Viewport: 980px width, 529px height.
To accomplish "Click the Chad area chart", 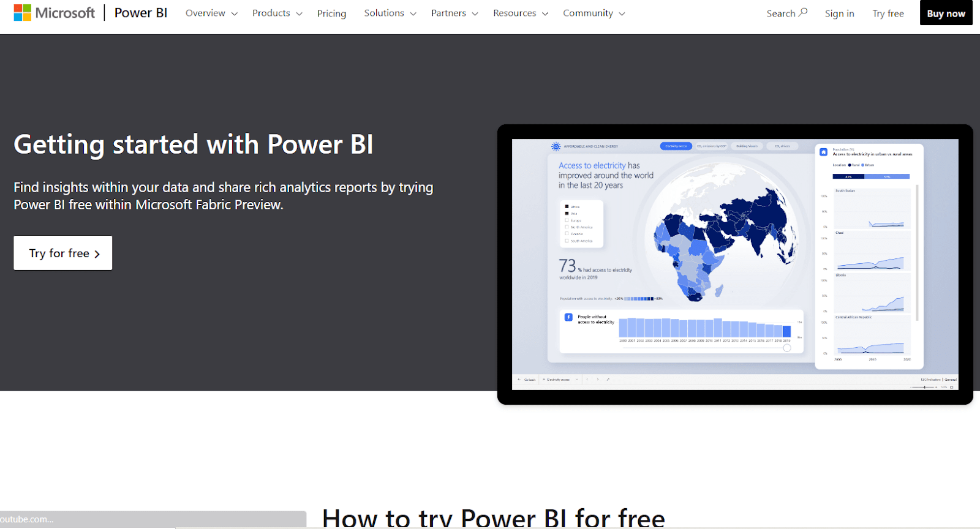I will (872, 252).
